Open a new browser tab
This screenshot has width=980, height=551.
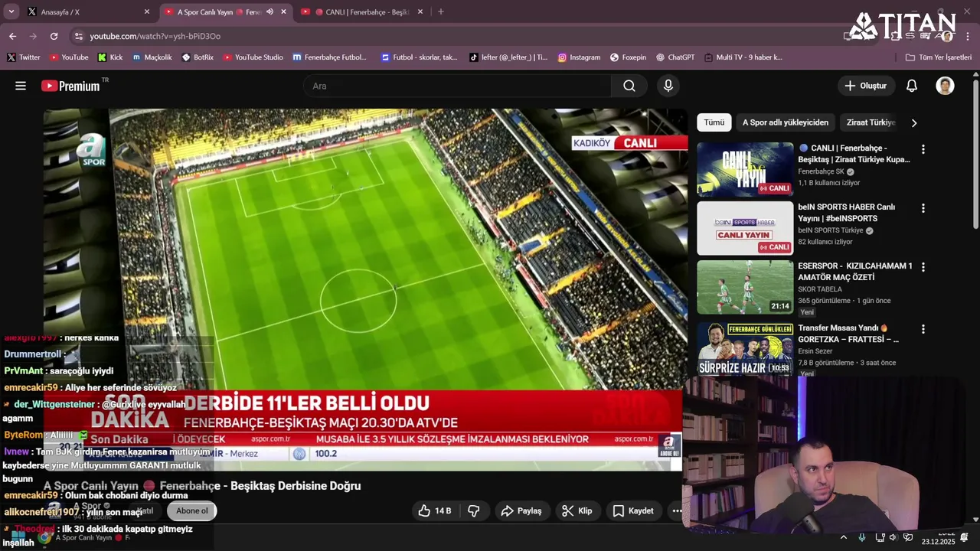pos(440,11)
